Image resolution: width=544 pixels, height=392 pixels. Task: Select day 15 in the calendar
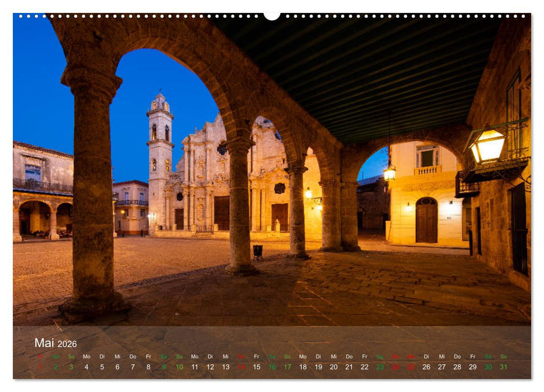click(257, 367)
